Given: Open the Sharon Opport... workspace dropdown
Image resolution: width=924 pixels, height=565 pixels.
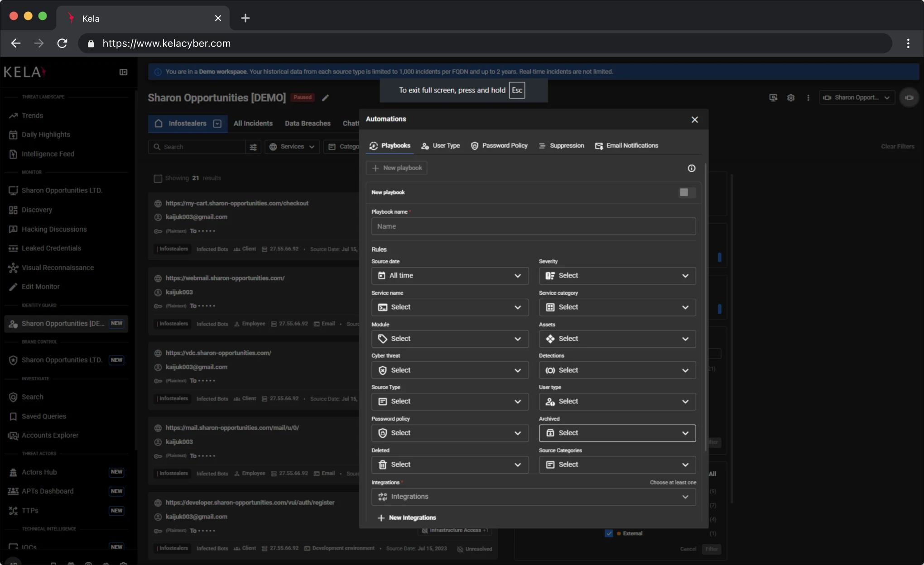Looking at the screenshot, I should click(857, 98).
